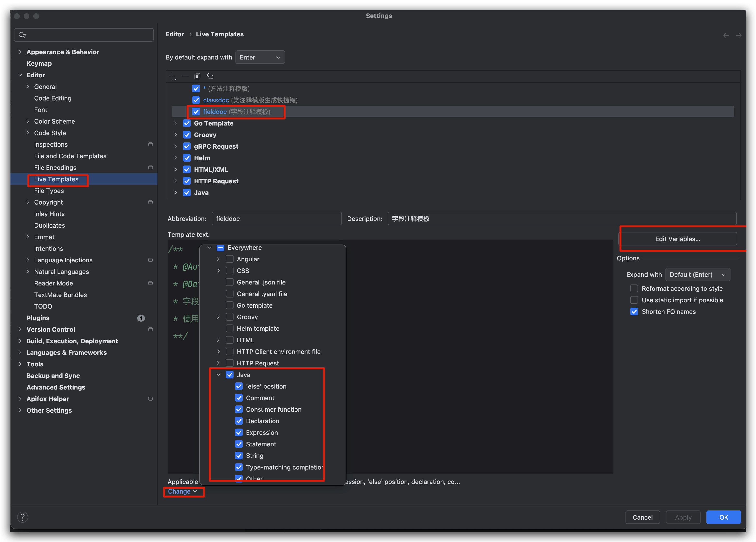Screen dimensions: 756x542
Task: Click the restore deleted defaults icon
Action: [x=210, y=76]
